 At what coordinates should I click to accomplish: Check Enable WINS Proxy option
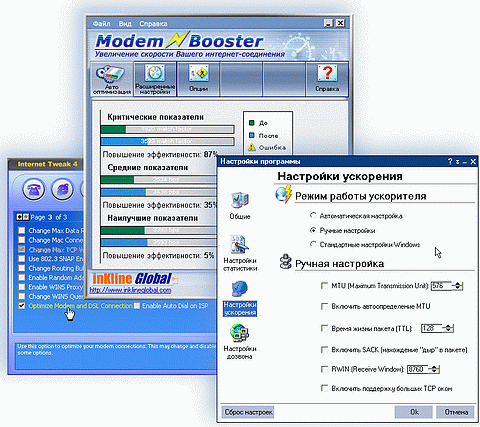tap(22, 287)
